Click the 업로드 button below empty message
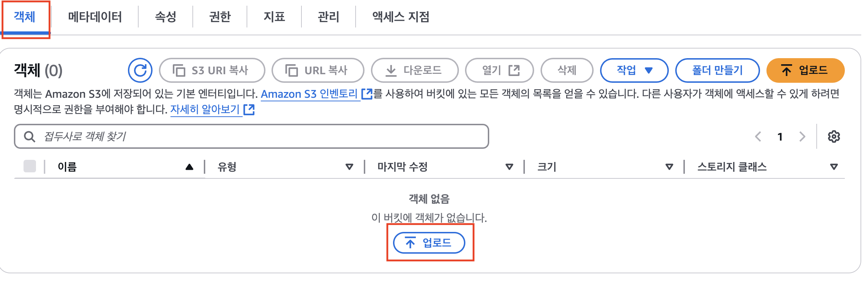Viewport: 868px width, 289px height. (429, 243)
